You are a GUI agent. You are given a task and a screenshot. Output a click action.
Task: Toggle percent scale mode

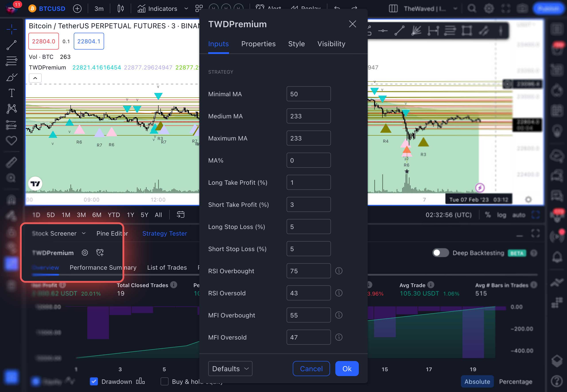click(488, 215)
